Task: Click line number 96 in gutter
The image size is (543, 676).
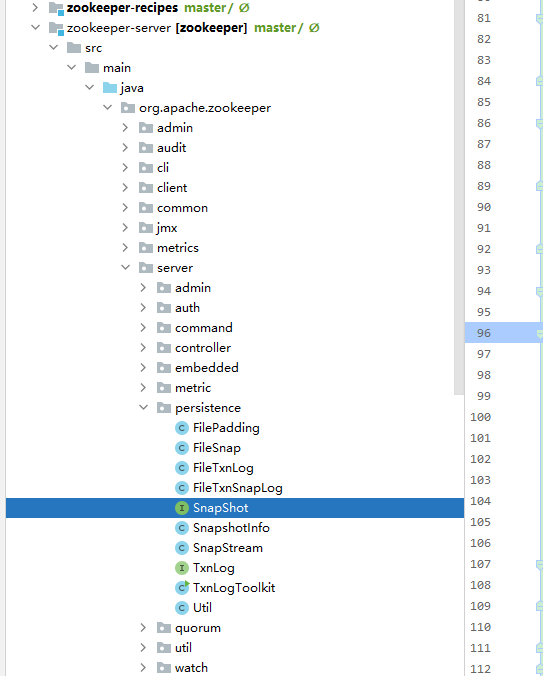Action: point(484,333)
